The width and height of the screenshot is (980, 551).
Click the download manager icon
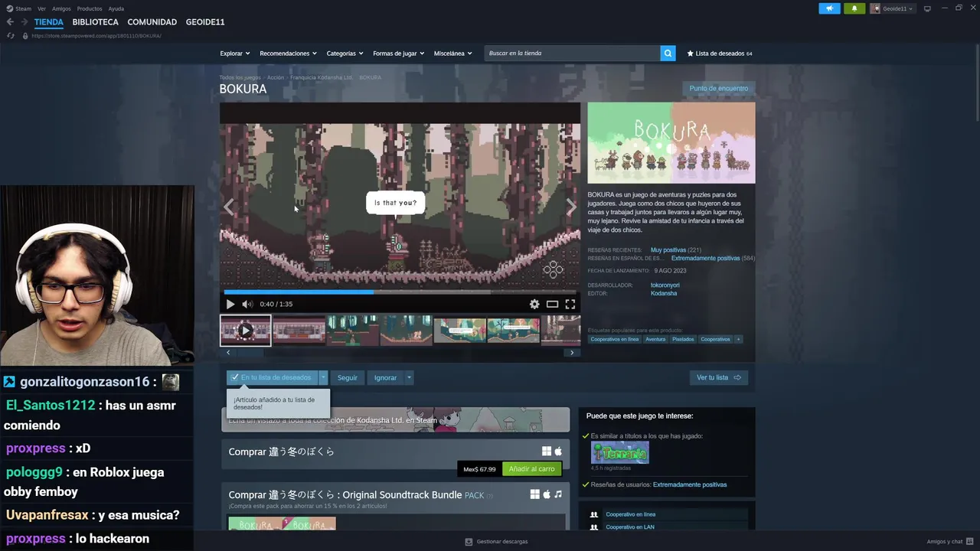click(469, 542)
